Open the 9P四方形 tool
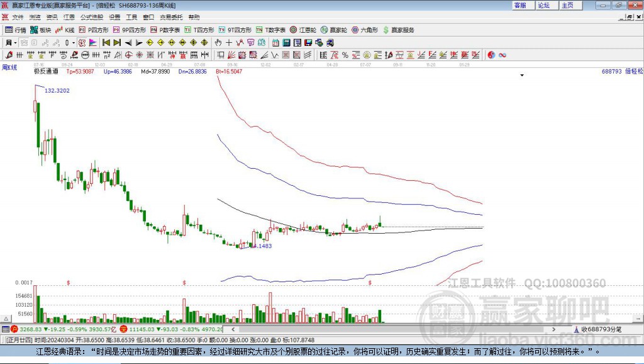 130,30
